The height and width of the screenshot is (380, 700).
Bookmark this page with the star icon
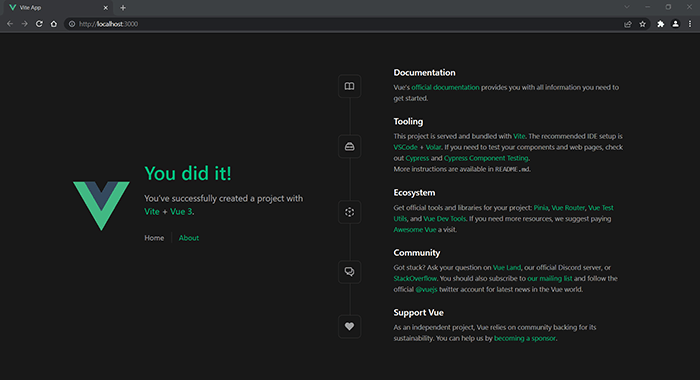coord(642,24)
